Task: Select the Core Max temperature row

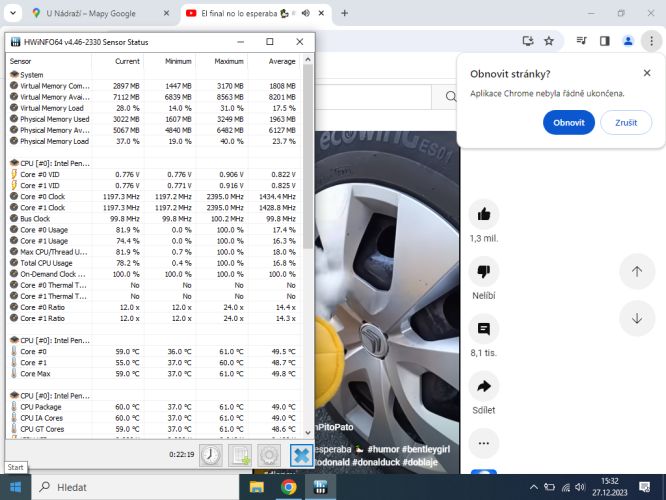Action: point(153,374)
